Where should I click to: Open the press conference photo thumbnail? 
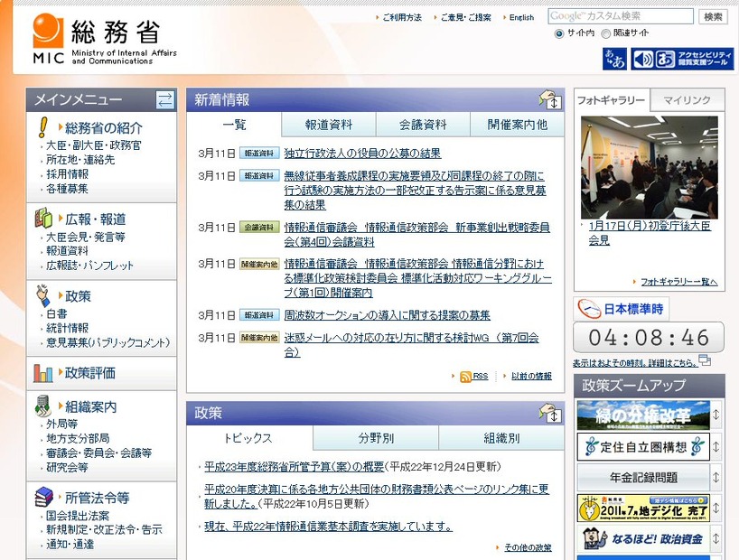point(649,167)
